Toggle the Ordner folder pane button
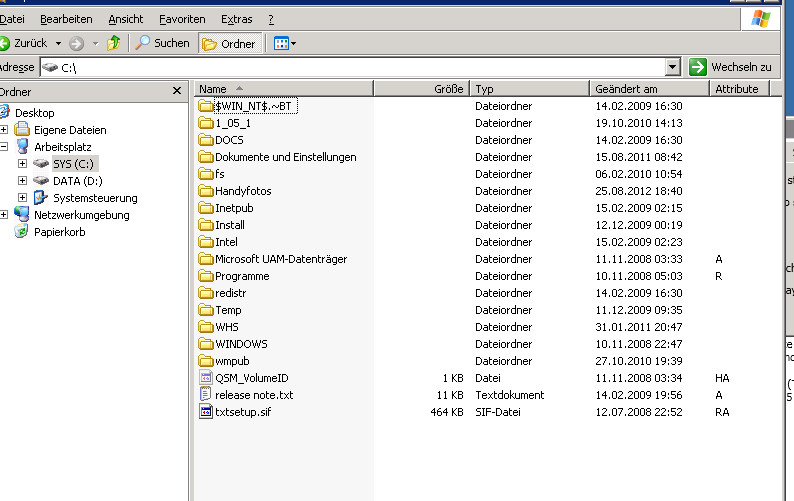Image resolution: width=794 pixels, height=501 pixels. [230, 44]
